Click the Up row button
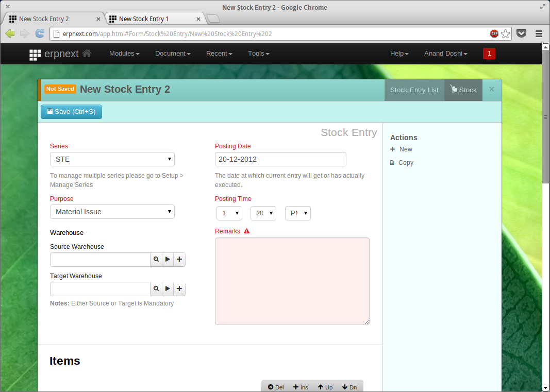550x392 pixels. 325,387
